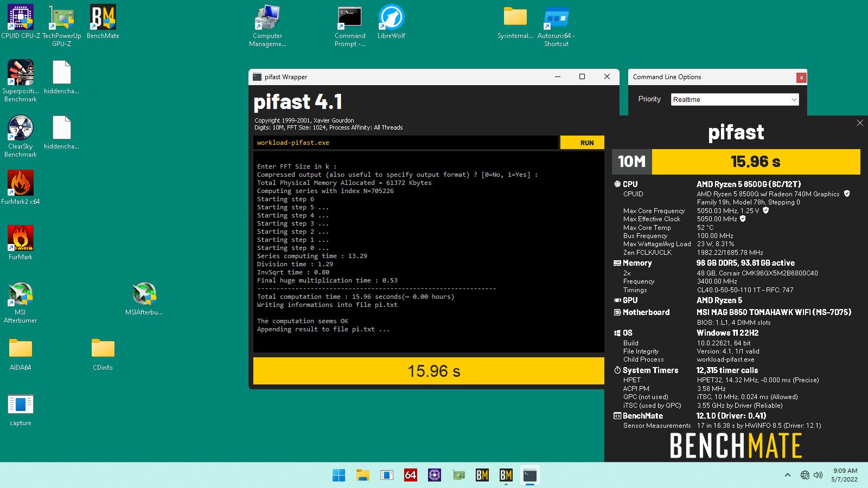Viewport: 868px width, 488px height.
Task: Click 10M digits label in result panel
Action: click(632, 162)
